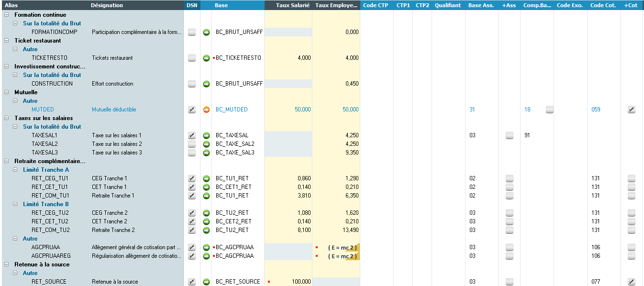Click green arrow icon in RET_SOURCE row
644x286 pixels.
point(206,282)
